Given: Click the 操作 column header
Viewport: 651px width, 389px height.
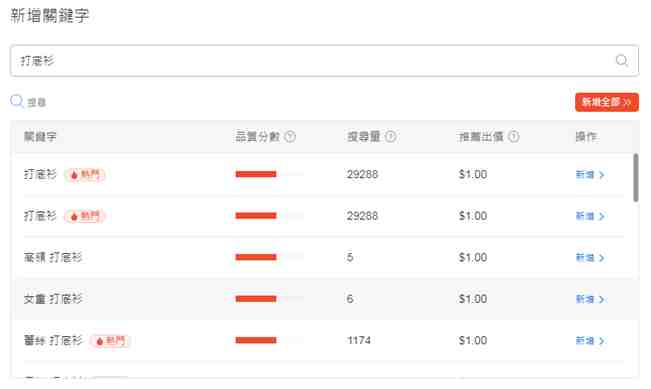Looking at the screenshot, I should click(586, 137).
